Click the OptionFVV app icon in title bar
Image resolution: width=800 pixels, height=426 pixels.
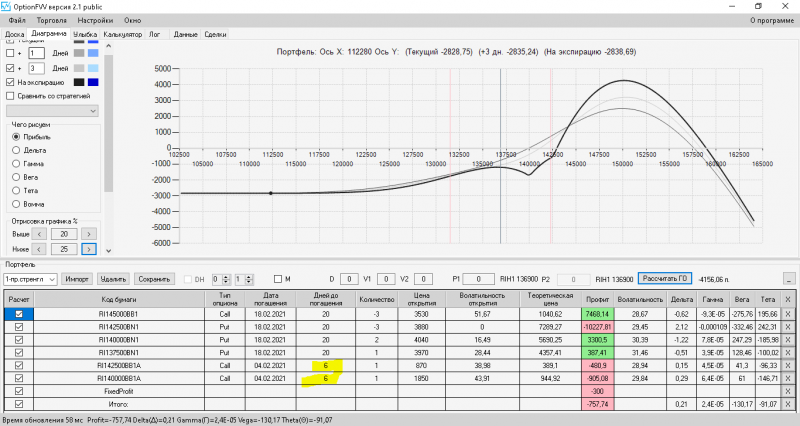click(x=6, y=6)
